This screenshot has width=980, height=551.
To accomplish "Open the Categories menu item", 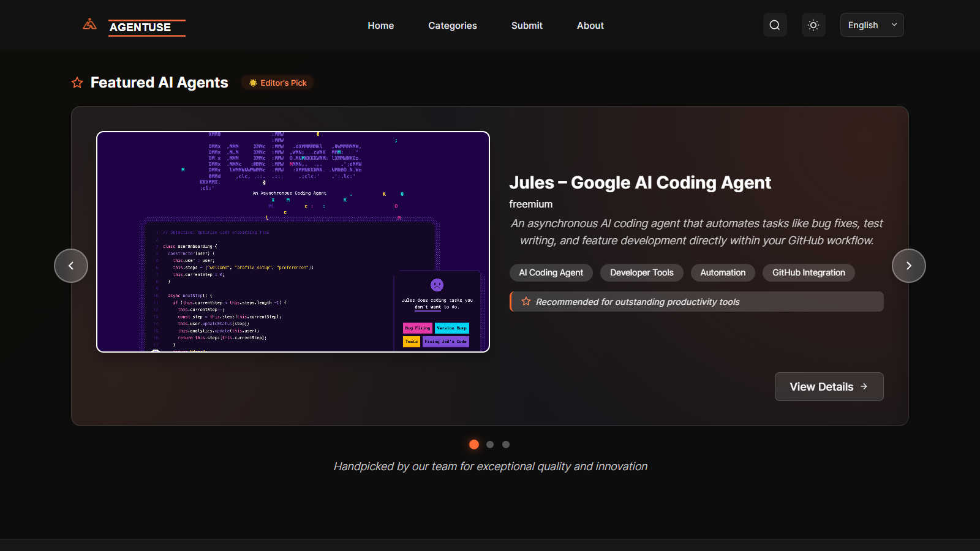I will tap(452, 26).
